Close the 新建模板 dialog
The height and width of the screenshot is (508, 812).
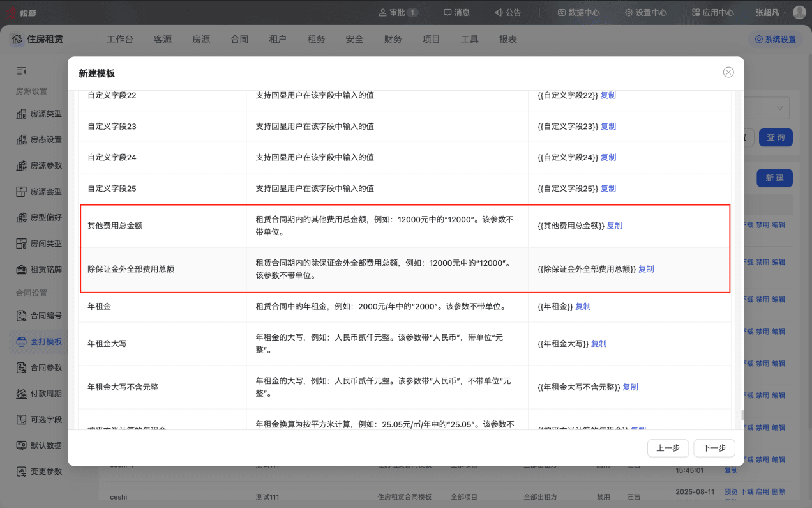[728, 72]
